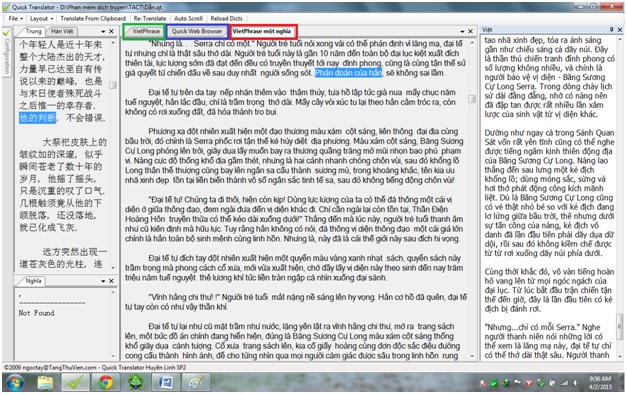Click the green creature taskbar icon
Image resolution: width=627 pixels, height=394 pixels.
pos(136,382)
